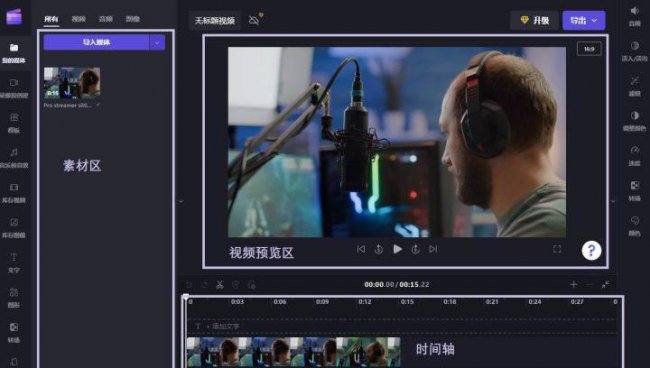Delete the selected clip with trash icon

(235, 285)
